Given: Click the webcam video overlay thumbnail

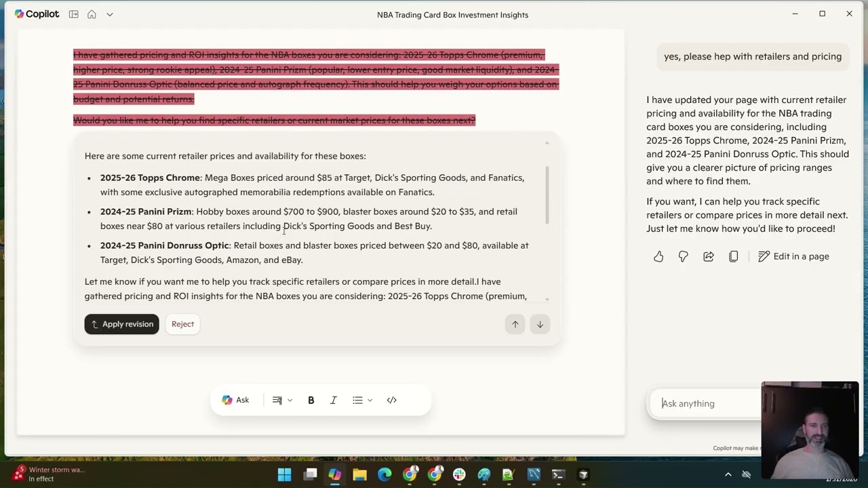Looking at the screenshot, I should point(810,430).
